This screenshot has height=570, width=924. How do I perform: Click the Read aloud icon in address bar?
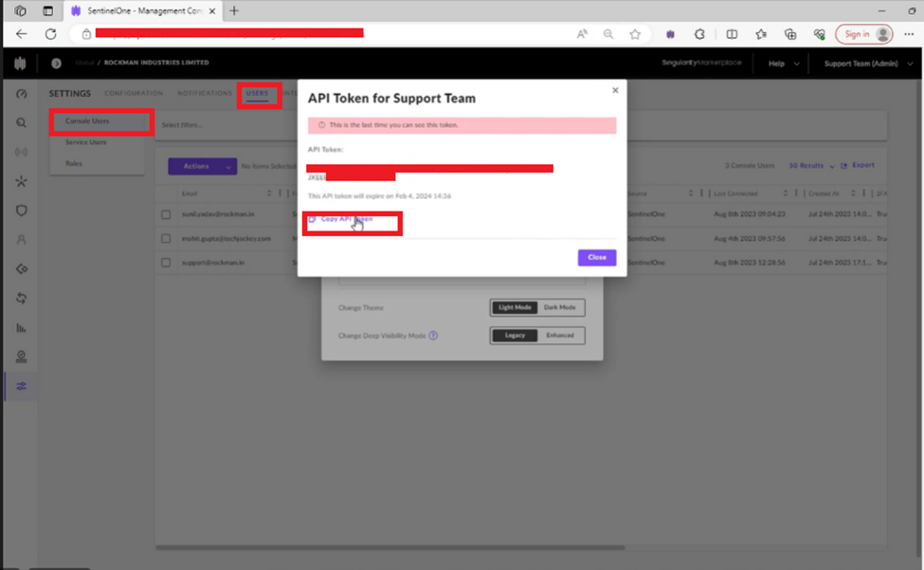coord(582,34)
